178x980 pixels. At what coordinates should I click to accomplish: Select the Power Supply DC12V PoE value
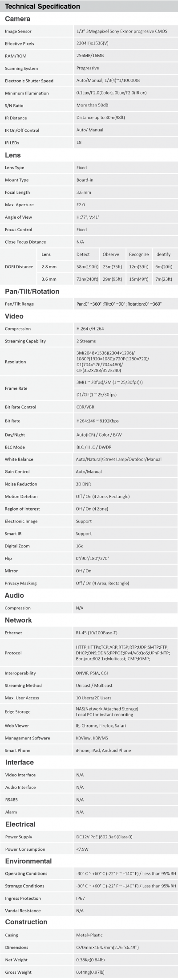[104, 837]
